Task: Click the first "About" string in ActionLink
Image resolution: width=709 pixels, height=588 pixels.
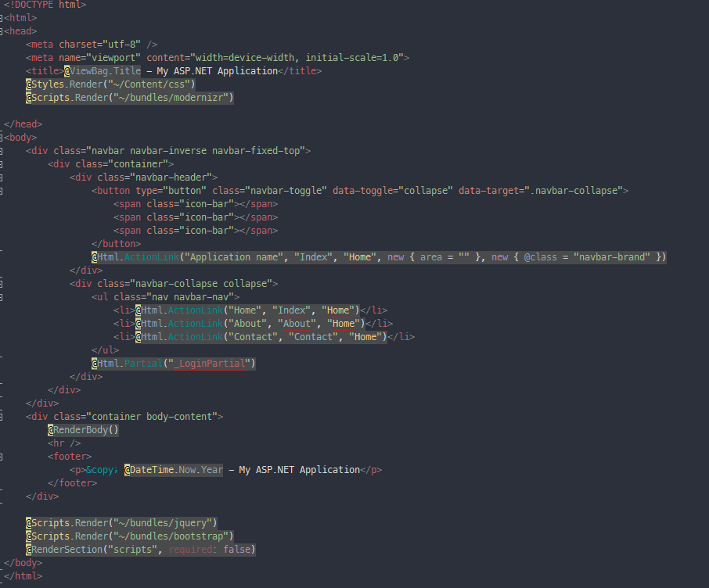Action: [247, 324]
